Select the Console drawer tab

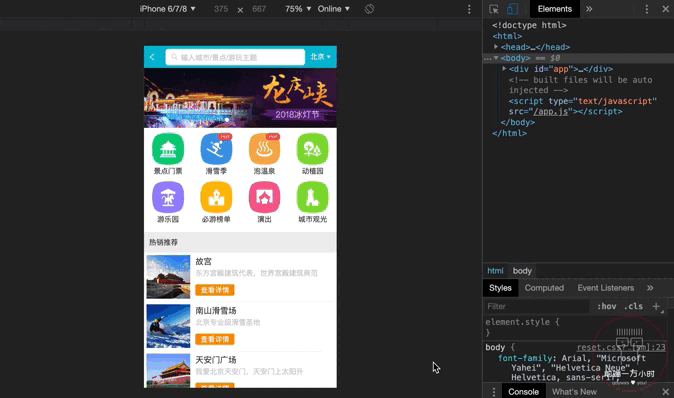click(523, 392)
